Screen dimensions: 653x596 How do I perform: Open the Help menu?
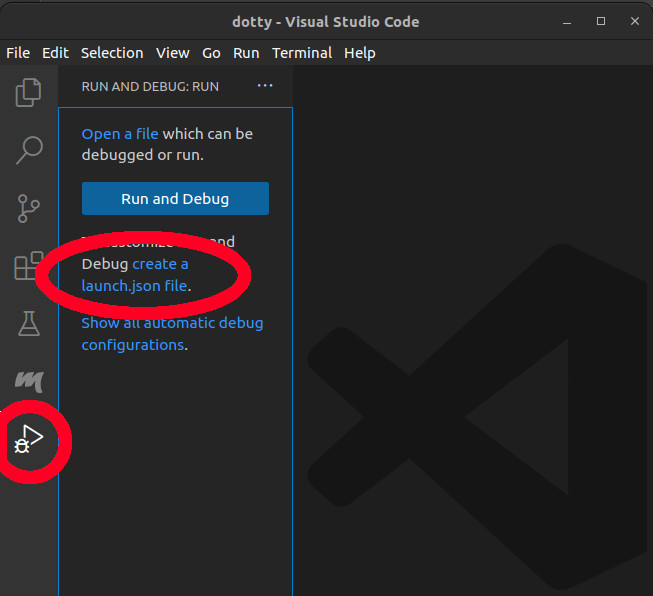pyautogui.click(x=360, y=53)
